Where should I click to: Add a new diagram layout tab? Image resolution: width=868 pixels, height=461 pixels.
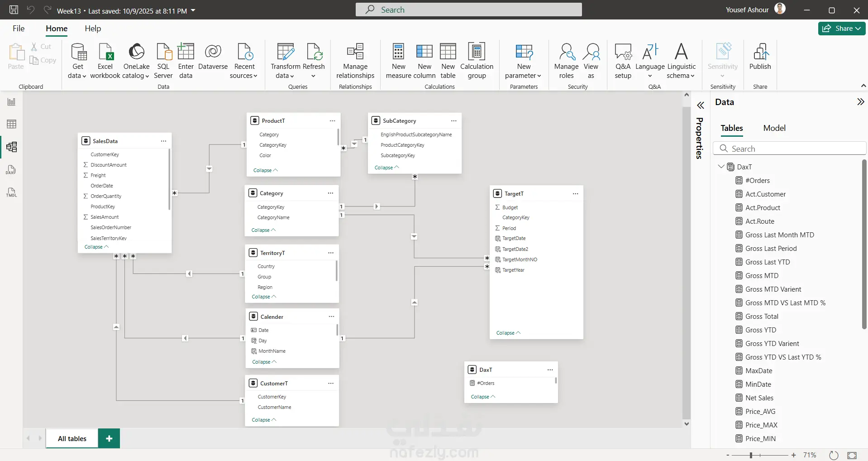(x=109, y=438)
